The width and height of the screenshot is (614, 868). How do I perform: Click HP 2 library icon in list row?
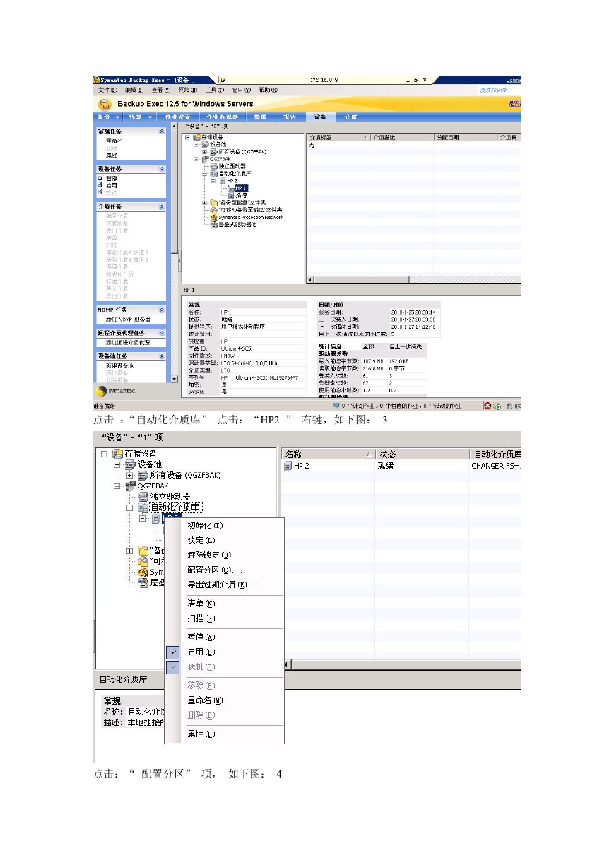(x=288, y=467)
